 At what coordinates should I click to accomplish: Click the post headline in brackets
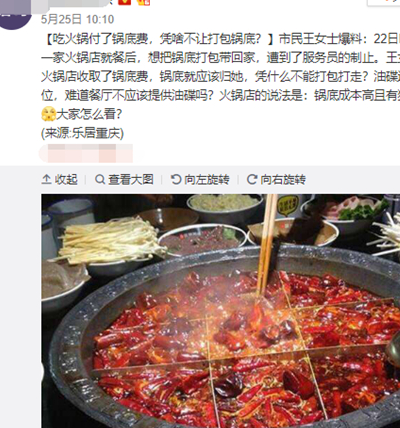point(159,39)
